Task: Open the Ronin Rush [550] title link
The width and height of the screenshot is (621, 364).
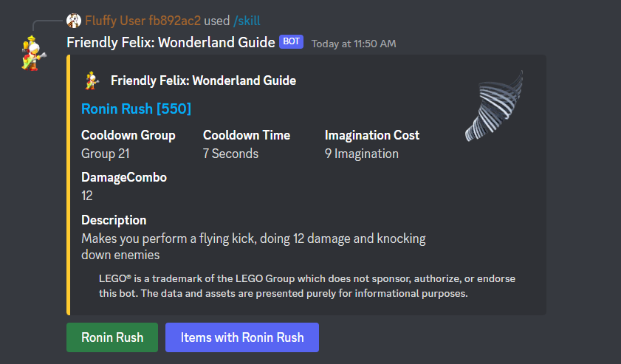Action: (x=136, y=109)
